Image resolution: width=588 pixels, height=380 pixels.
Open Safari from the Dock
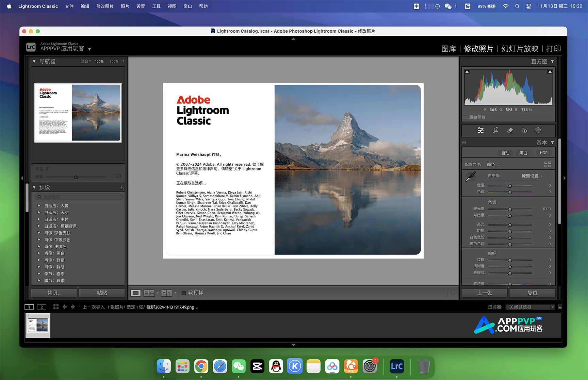click(220, 366)
